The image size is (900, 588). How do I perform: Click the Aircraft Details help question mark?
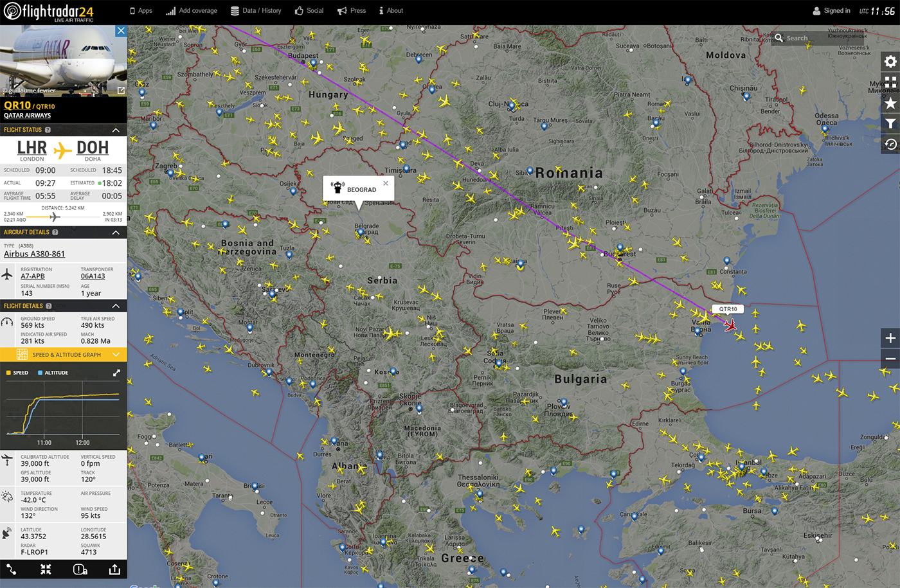pyautogui.click(x=55, y=233)
